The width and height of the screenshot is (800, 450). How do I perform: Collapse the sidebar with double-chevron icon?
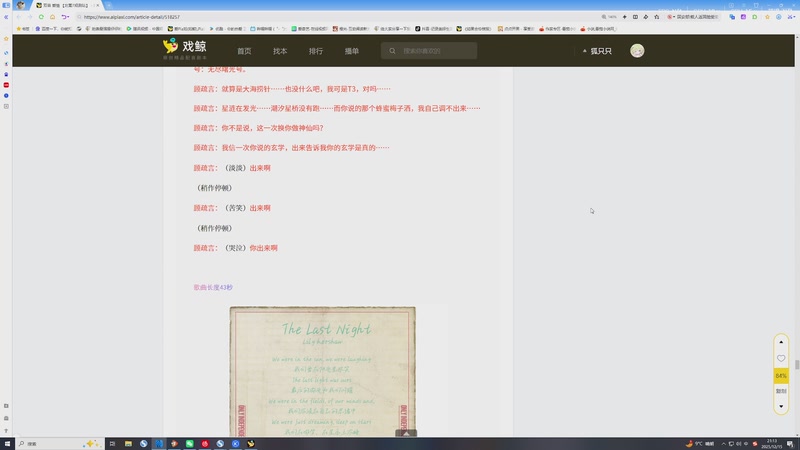pyautogui.click(x=6, y=17)
